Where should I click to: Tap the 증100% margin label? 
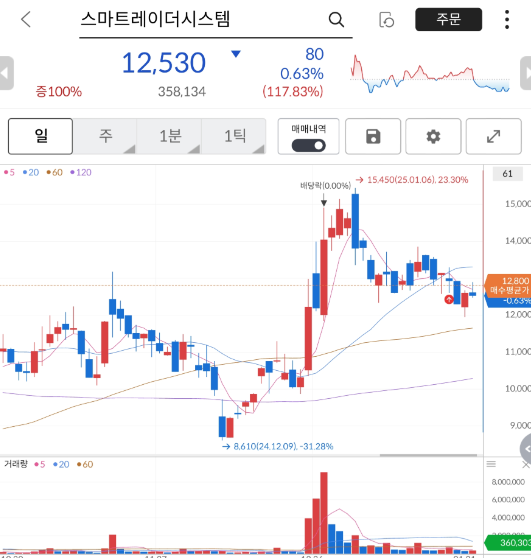point(59,92)
